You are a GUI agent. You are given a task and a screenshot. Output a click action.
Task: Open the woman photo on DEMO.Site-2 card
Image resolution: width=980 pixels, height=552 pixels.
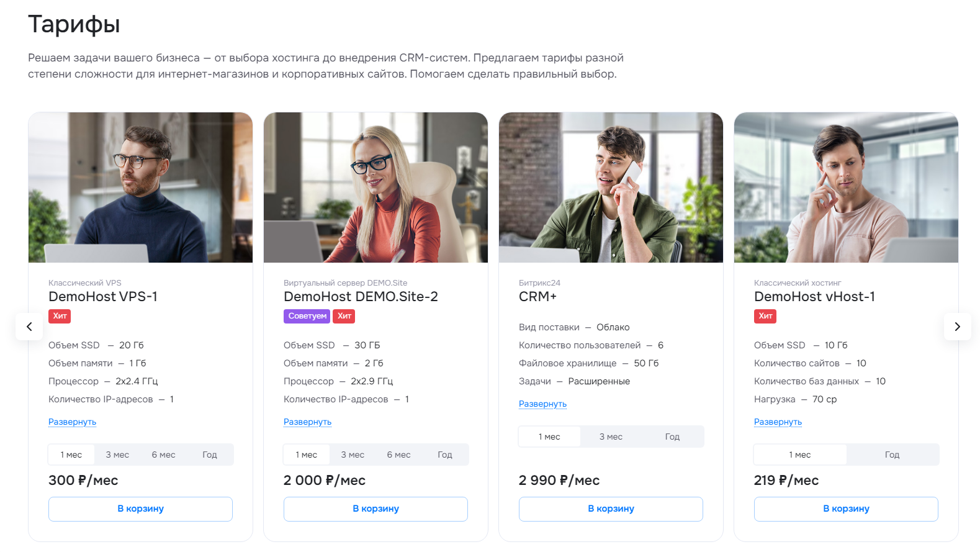pos(375,188)
